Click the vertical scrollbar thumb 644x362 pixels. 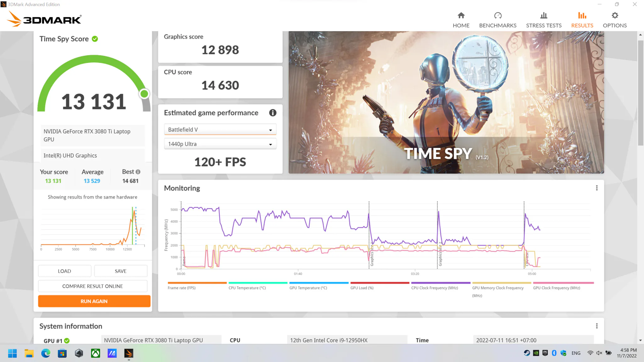[x=641, y=93]
